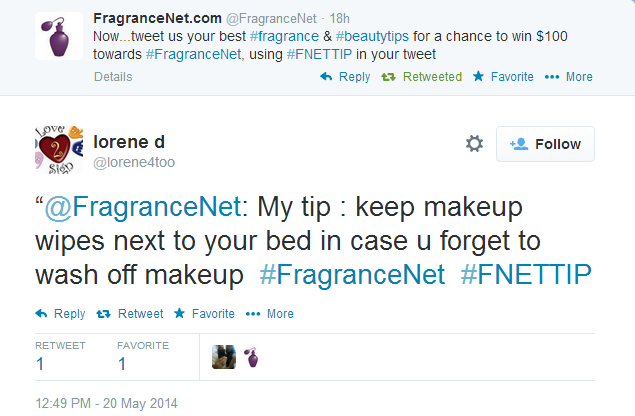The image size is (635, 416).
Task: Open the @FragranceNet mention in lorene's tweet
Action: tap(143, 207)
